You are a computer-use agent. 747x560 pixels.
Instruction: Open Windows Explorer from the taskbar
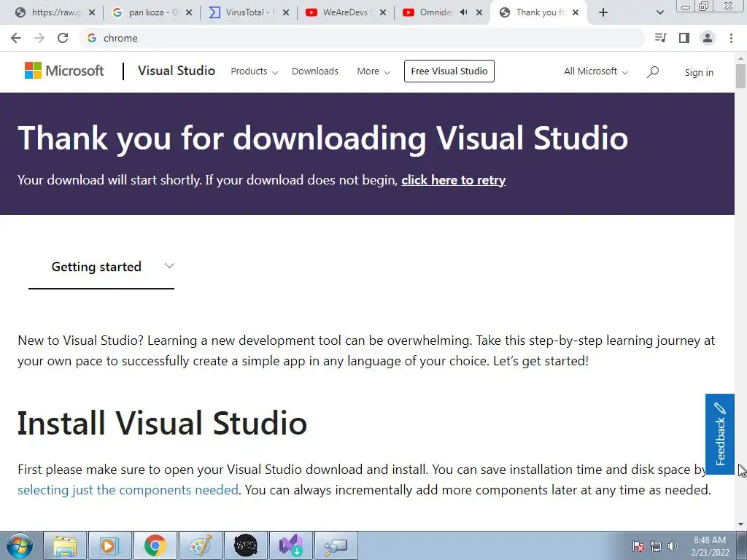pos(65,545)
